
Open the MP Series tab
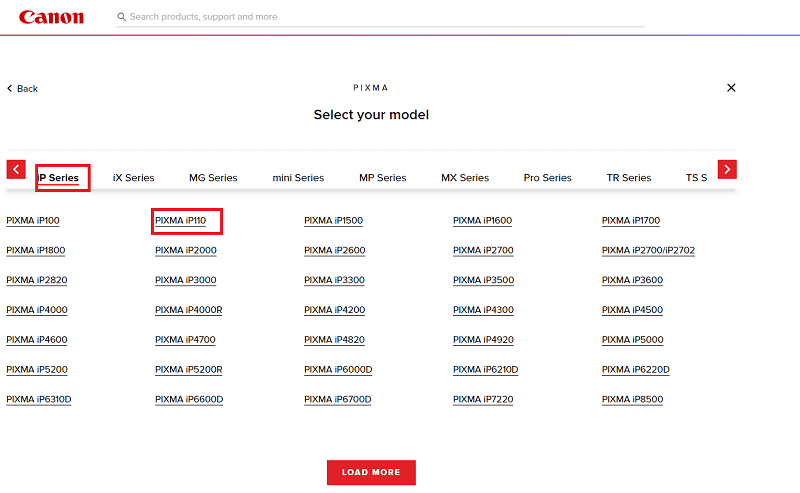(383, 178)
